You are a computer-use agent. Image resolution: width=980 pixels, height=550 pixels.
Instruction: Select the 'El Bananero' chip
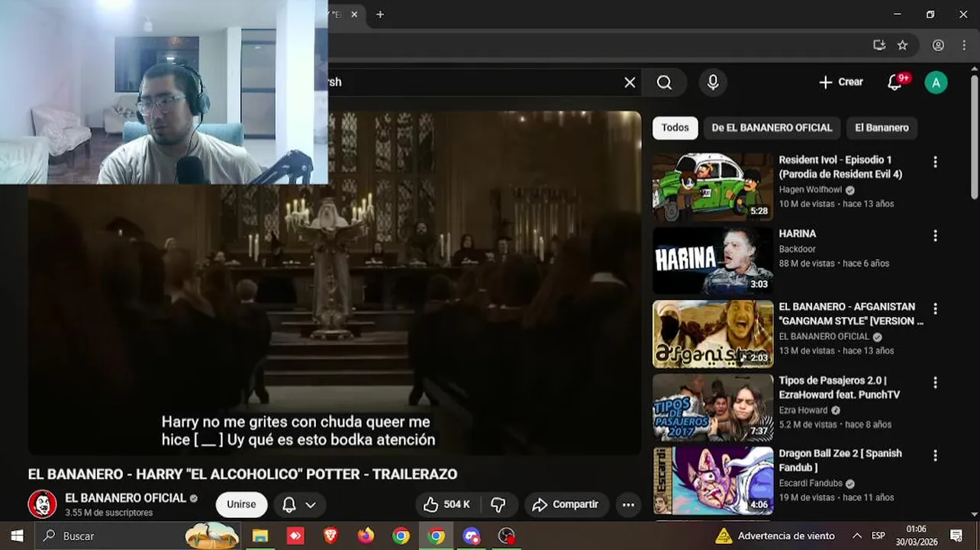pos(882,128)
